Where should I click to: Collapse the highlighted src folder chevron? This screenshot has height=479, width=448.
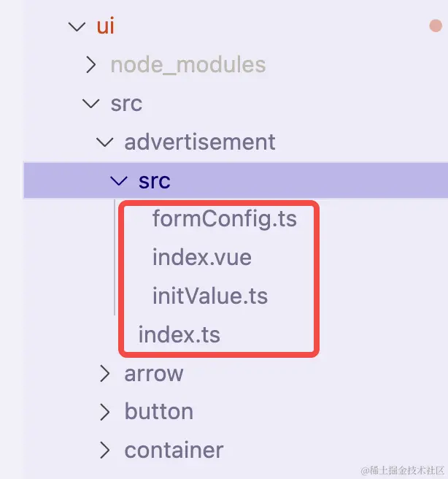pyautogui.click(x=118, y=180)
